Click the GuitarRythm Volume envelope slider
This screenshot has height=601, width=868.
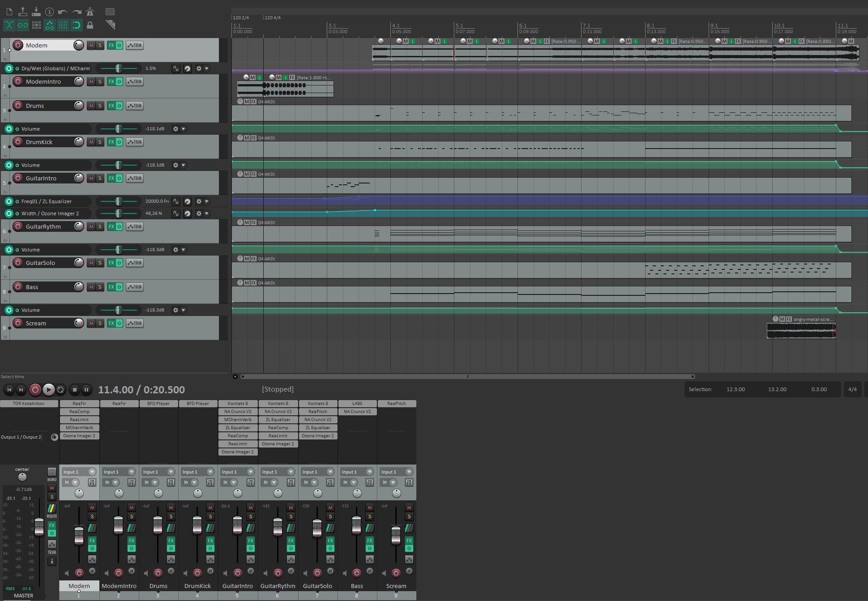tap(119, 250)
